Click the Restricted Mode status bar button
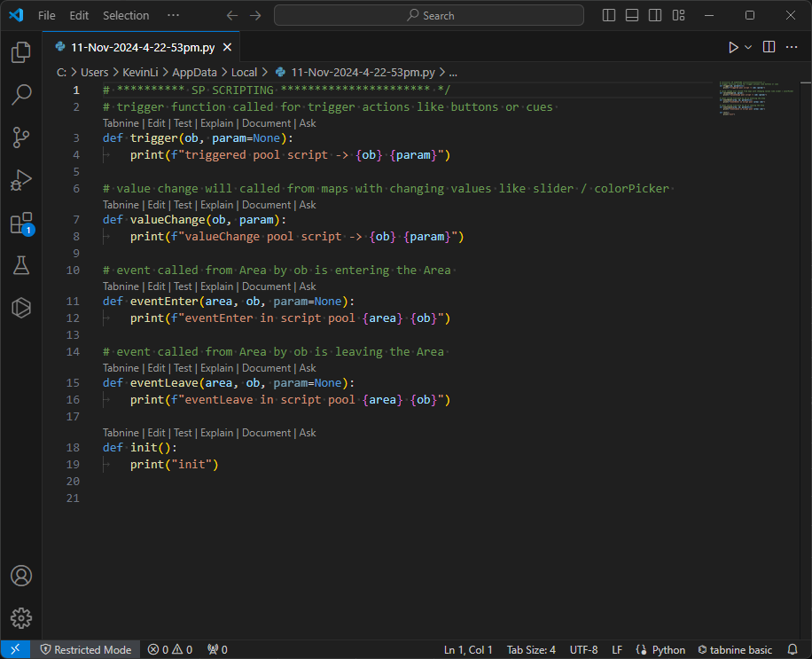812x659 pixels. point(85,649)
